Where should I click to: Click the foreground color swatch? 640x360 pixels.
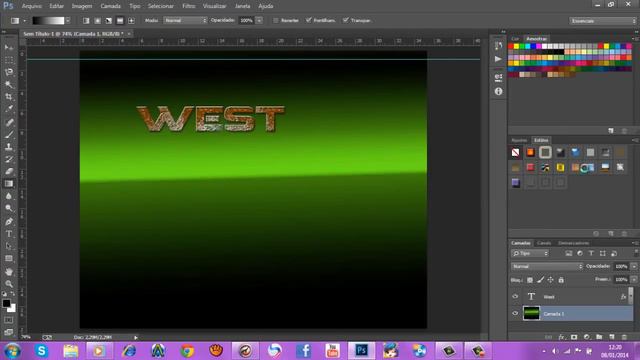point(6,303)
